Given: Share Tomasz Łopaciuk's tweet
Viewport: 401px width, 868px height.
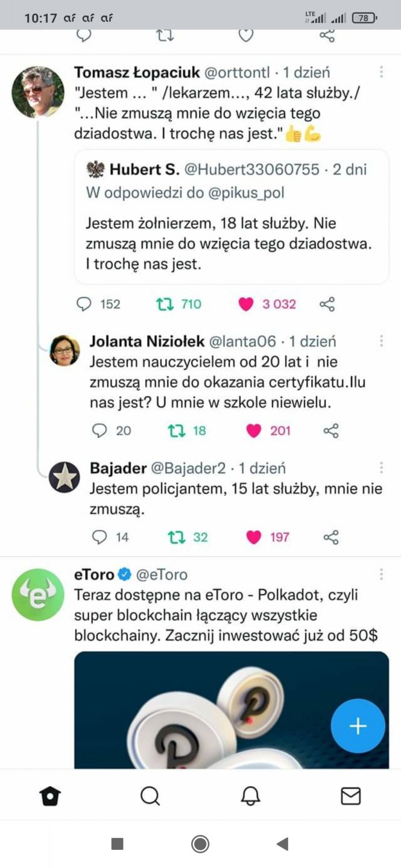Looking at the screenshot, I should click(x=327, y=304).
